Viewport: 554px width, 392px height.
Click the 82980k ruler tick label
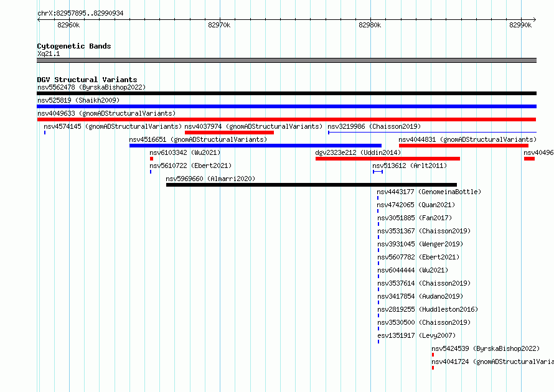[x=370, y=25]
